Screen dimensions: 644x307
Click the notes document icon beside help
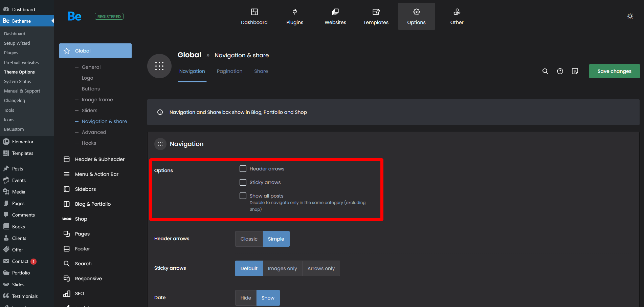coord(575,71)
